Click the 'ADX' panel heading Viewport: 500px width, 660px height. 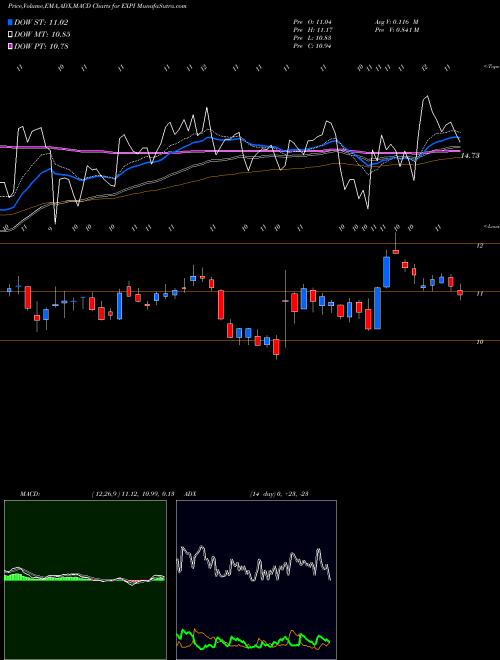coord(190,494)
